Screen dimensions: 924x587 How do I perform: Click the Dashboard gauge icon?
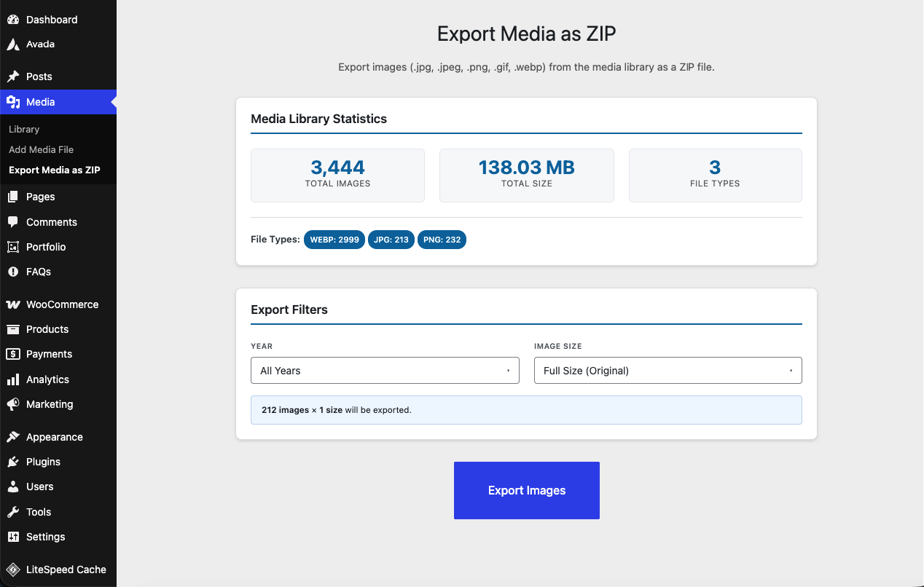click(13, 20)
